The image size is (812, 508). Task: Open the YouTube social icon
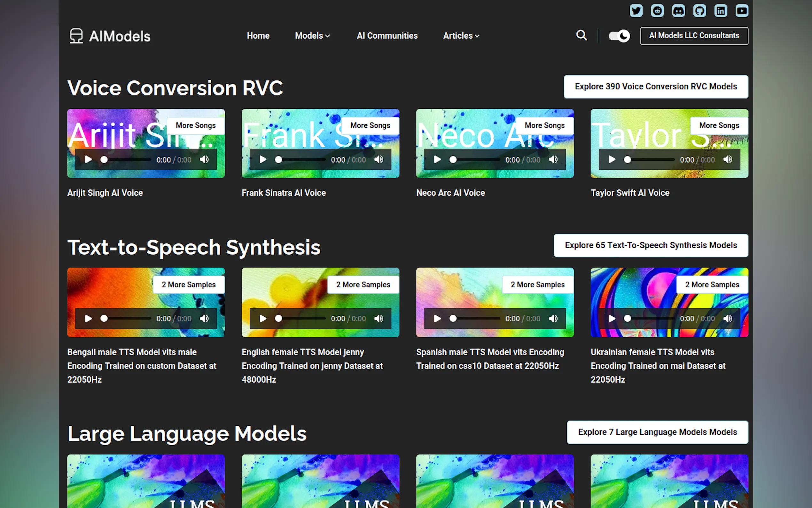pos(741,11)
